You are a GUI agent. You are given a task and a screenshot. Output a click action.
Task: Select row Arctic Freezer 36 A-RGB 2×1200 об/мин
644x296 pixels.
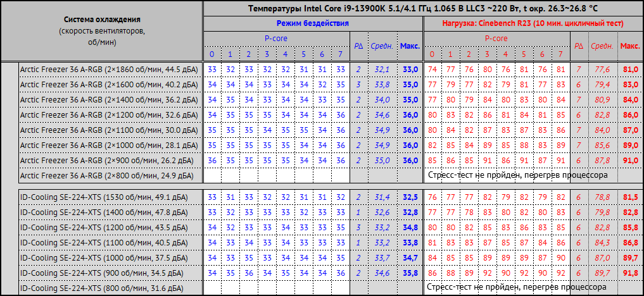click(x=331, y=115)
